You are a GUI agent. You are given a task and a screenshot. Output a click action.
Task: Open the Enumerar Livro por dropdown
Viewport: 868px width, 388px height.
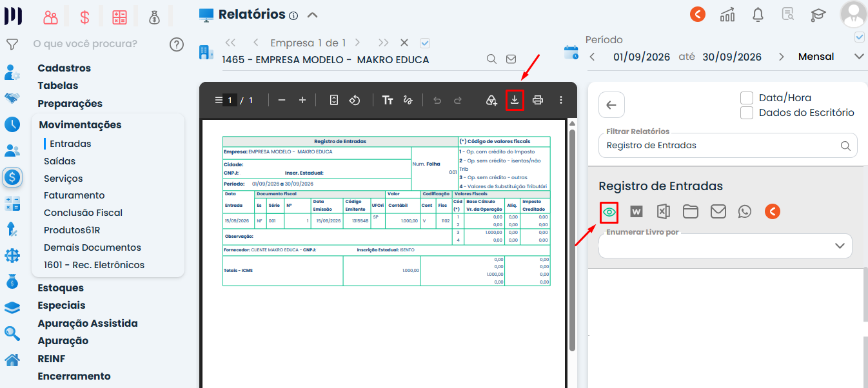pyautogui.click(x=725, y=246)
